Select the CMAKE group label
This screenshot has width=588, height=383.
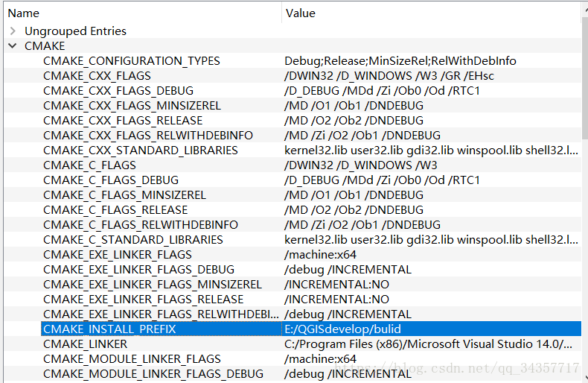tap(45, 45)
